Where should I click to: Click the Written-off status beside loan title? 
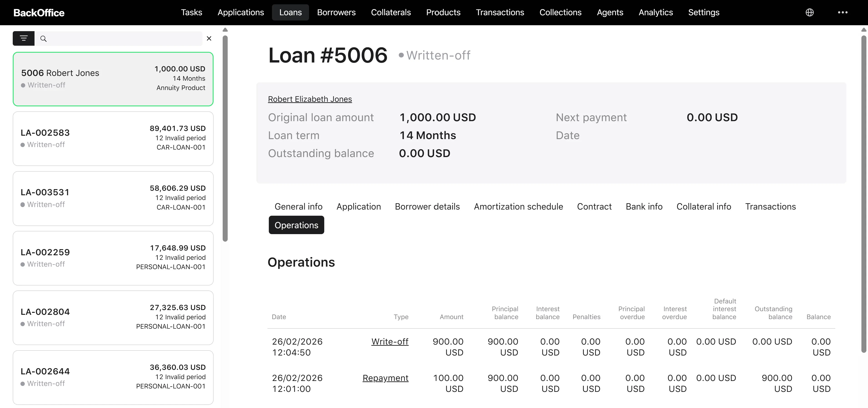(x=434, y=55)
